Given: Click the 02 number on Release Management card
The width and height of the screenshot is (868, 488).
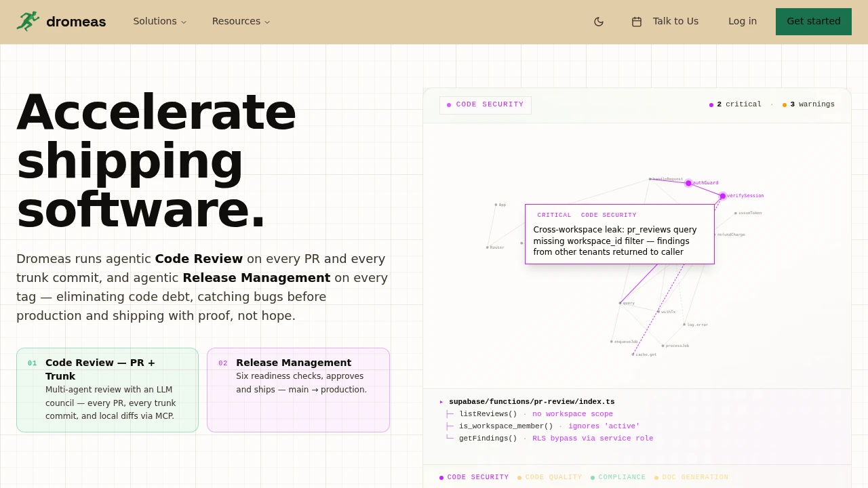Looking at the screenshot, I should tap(223, 363).
